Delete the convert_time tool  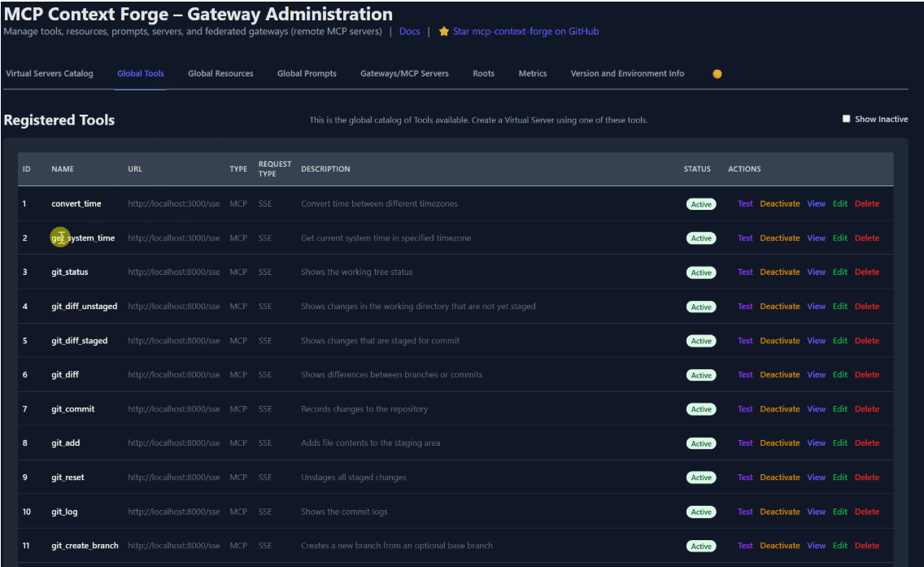[x=867, y=203]
